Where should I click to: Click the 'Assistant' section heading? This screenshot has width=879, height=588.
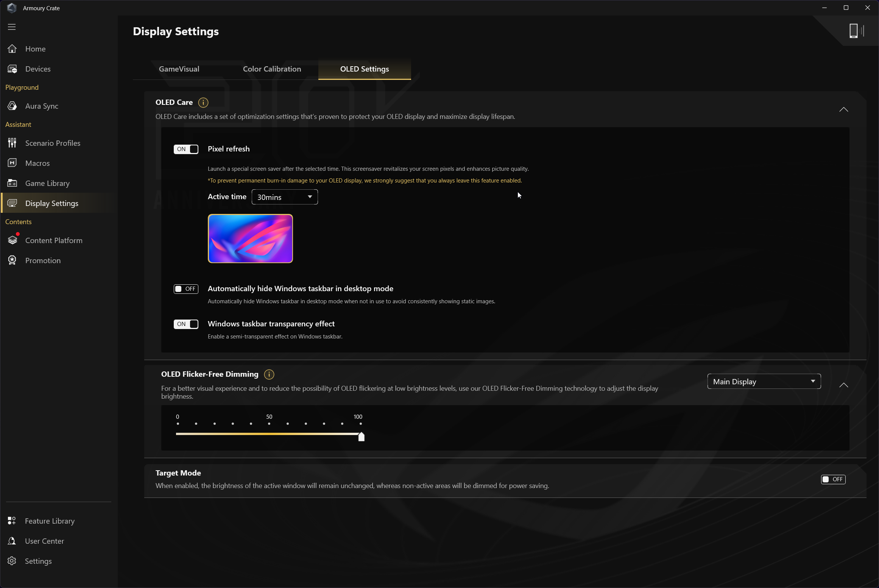click(x=18, y=125)
